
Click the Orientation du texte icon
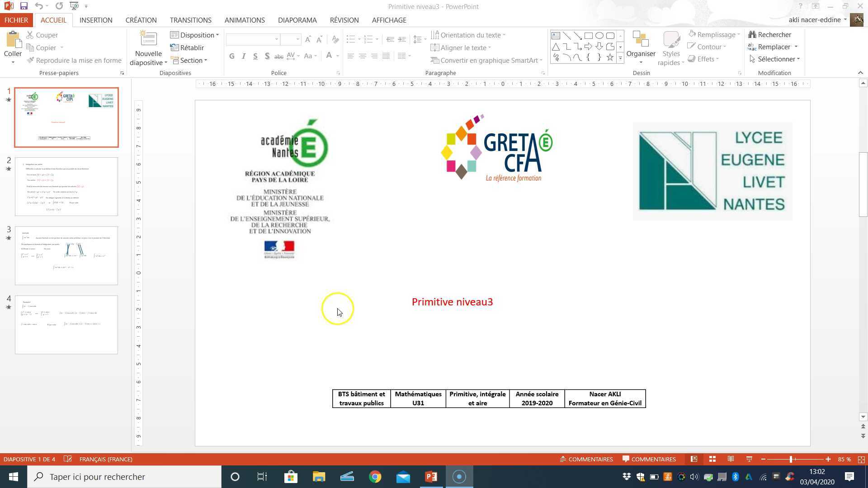(435, 35)
